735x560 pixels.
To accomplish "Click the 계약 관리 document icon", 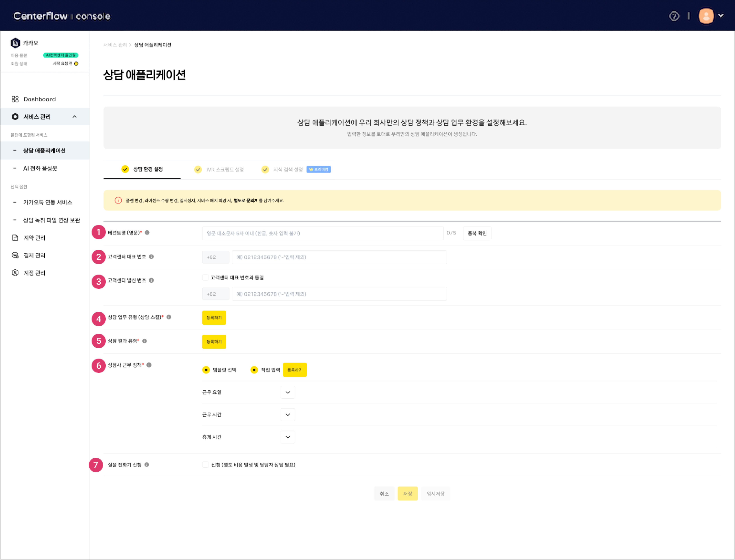I will (x=15, y=238).
